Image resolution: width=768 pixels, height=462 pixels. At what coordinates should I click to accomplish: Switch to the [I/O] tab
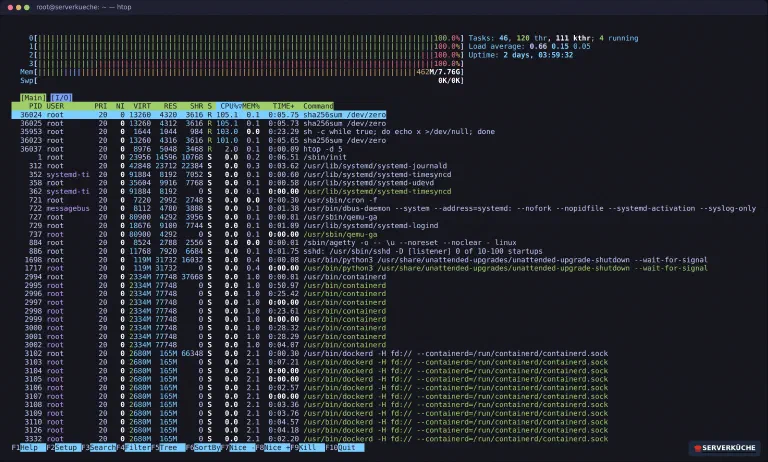(x=61, y=97)
